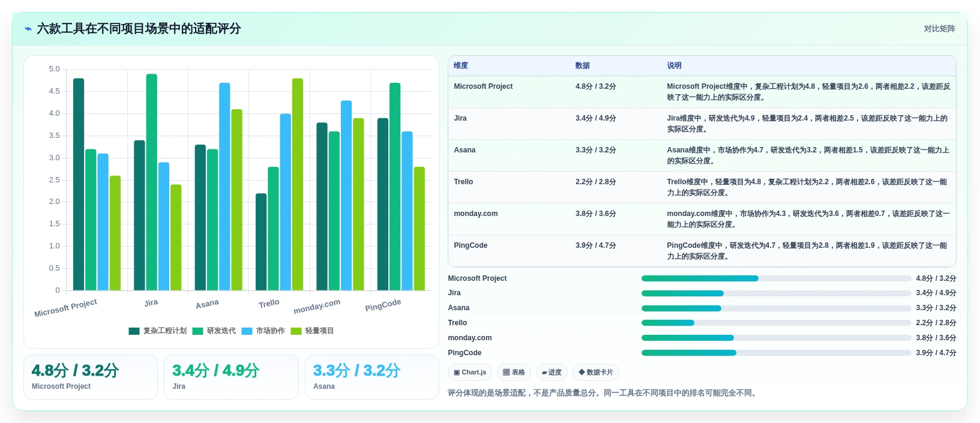Select the Trello table row name
Viewport: 980px width, 423px height.
coord(463,182)
